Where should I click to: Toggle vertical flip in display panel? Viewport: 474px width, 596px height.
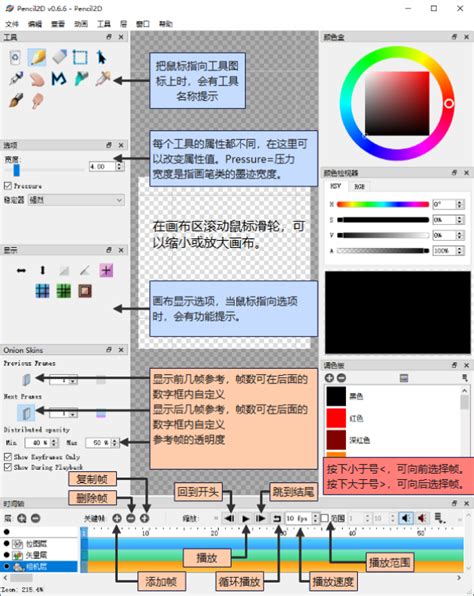tap(43, 271)
